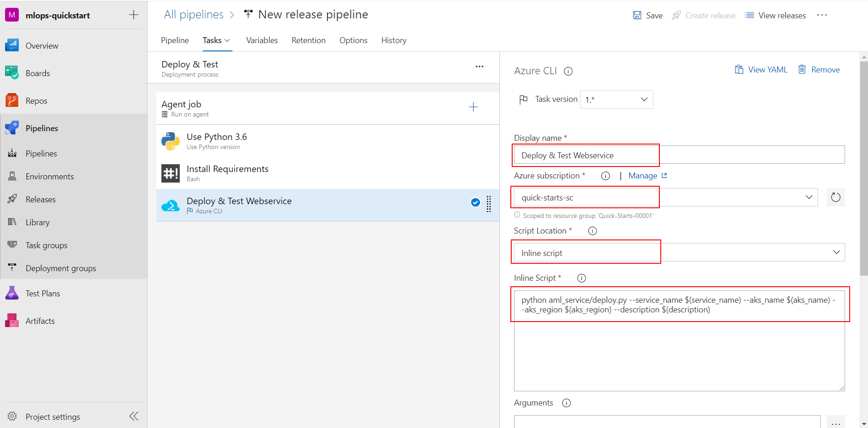Open Releases in the sidebar
This screenshot has width=868, height=428.
[x=40, y=199]
